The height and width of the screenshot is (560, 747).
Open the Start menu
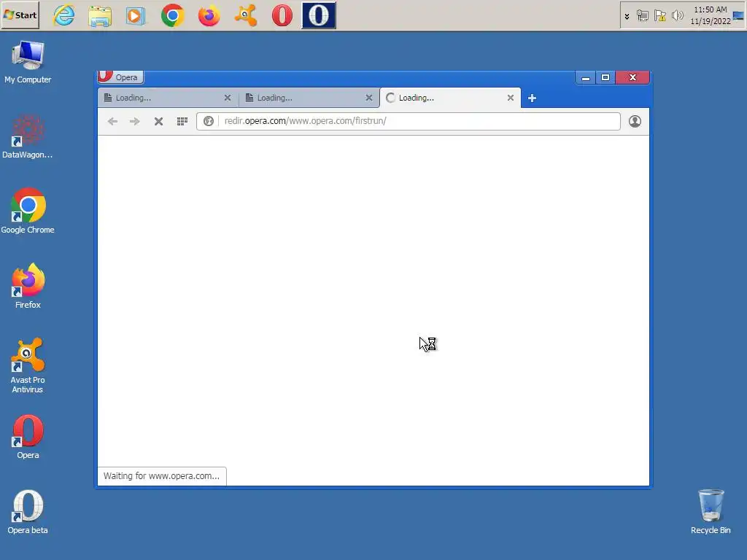(20, 15)
